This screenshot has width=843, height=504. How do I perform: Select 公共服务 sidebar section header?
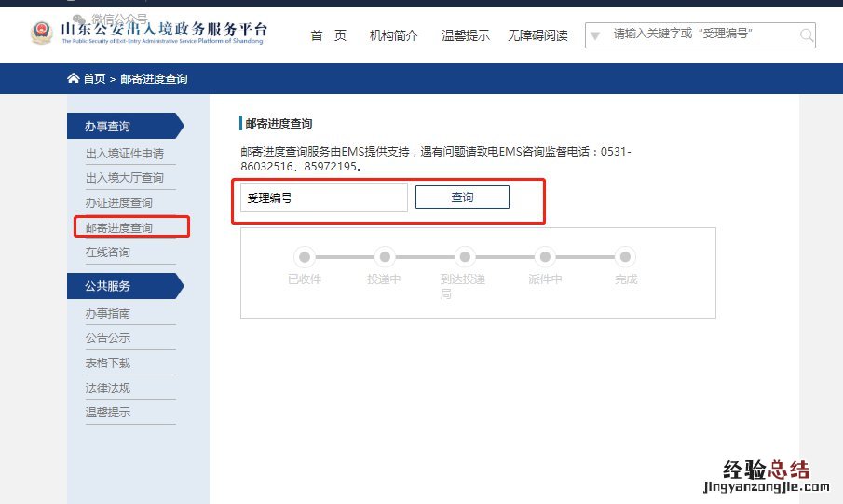point(125,286)
